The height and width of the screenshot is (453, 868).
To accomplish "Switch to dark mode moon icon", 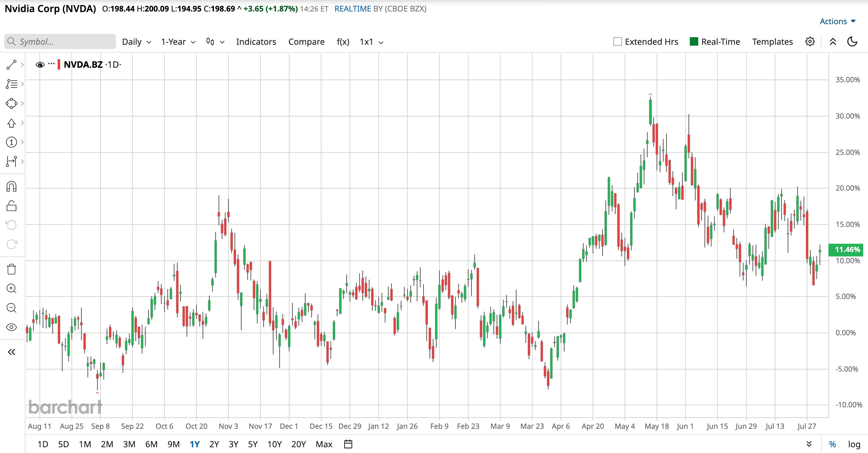I will click(852, 41).
